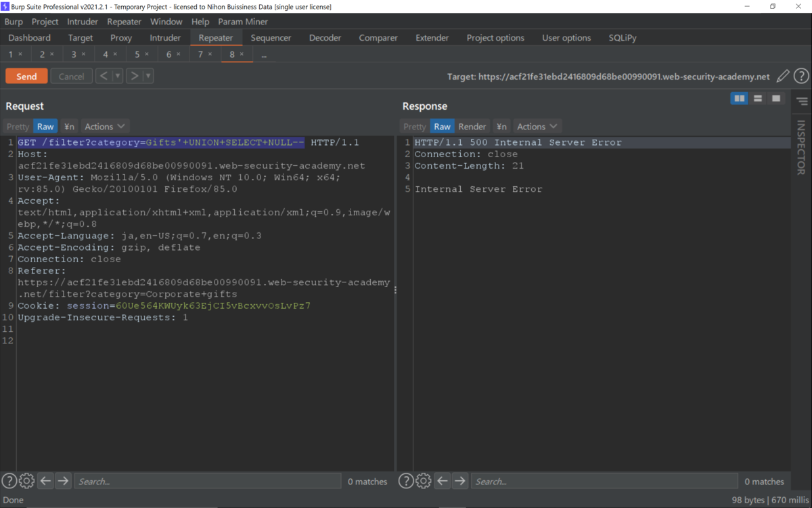Viewport: 812px width, 508px height.
Task: Expand Response Actions dropdown
Action: click(537, 127)
